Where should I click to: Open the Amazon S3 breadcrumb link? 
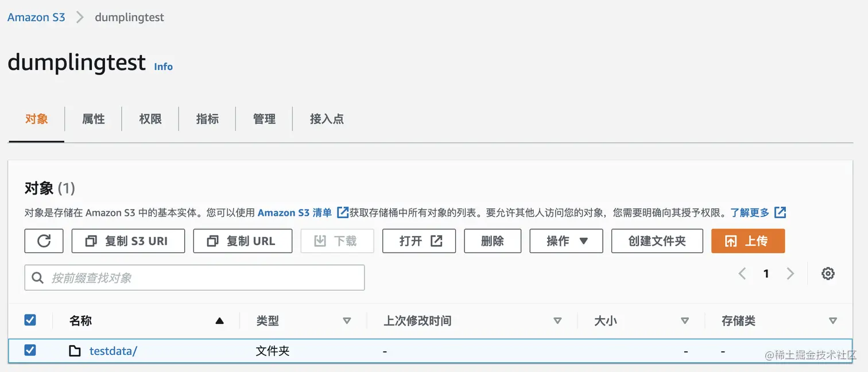pyautogui.click(x=36, y=17)
